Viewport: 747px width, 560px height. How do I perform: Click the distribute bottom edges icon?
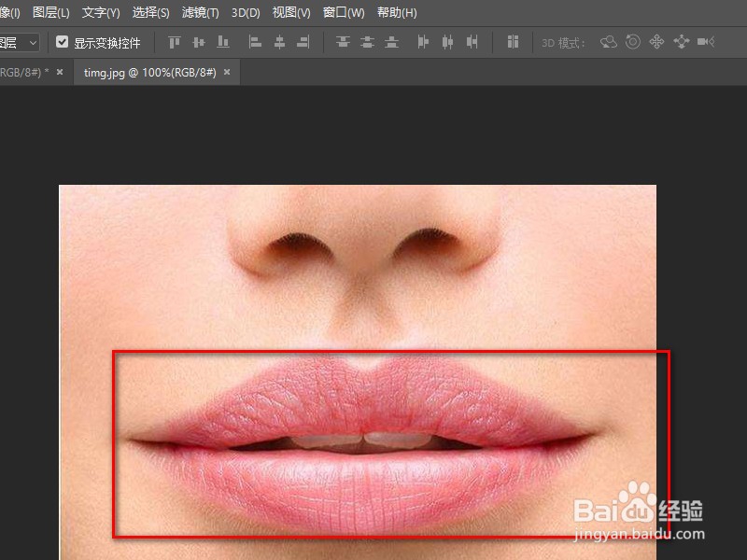[391, 42]
